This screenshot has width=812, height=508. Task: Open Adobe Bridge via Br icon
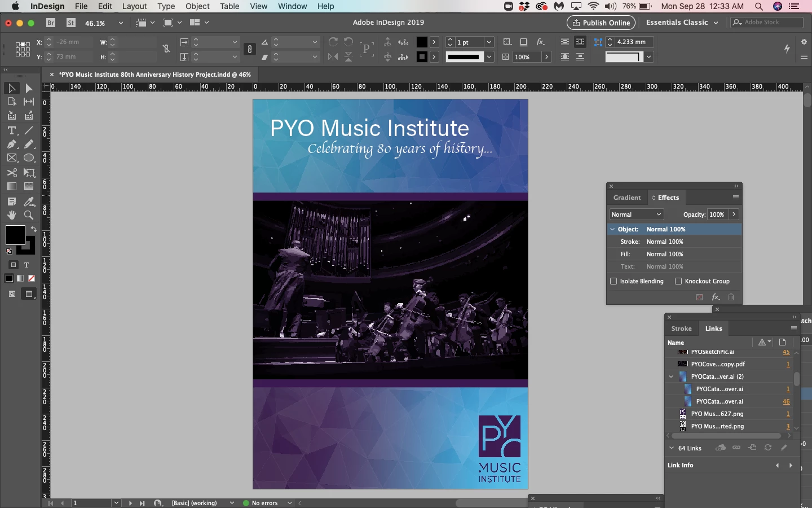tap(51, 23)
